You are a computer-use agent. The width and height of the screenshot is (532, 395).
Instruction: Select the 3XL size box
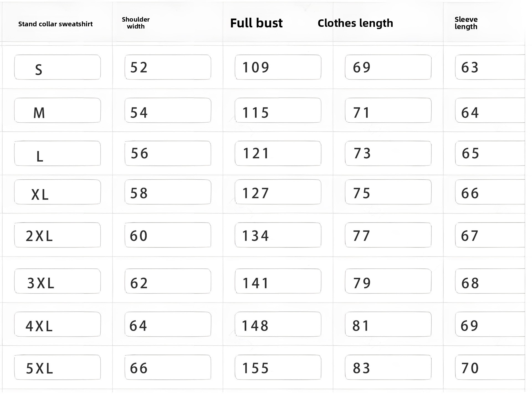[x=57, y=281]
